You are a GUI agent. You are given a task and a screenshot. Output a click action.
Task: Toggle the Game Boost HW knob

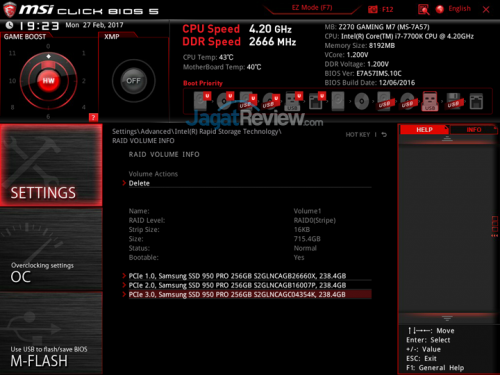click(x=48, y=81)
